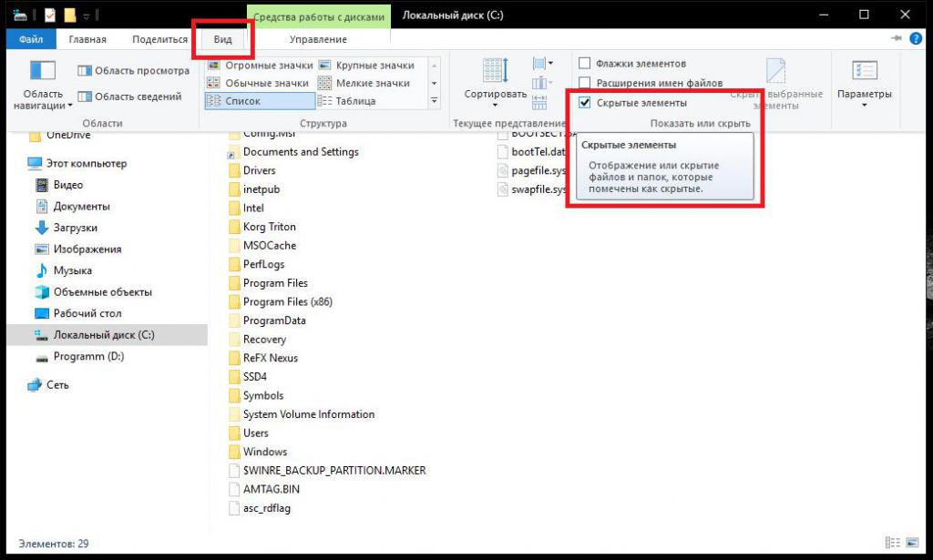Open Видео in navigation pane
933x560 pixels.
click(59, 185)
